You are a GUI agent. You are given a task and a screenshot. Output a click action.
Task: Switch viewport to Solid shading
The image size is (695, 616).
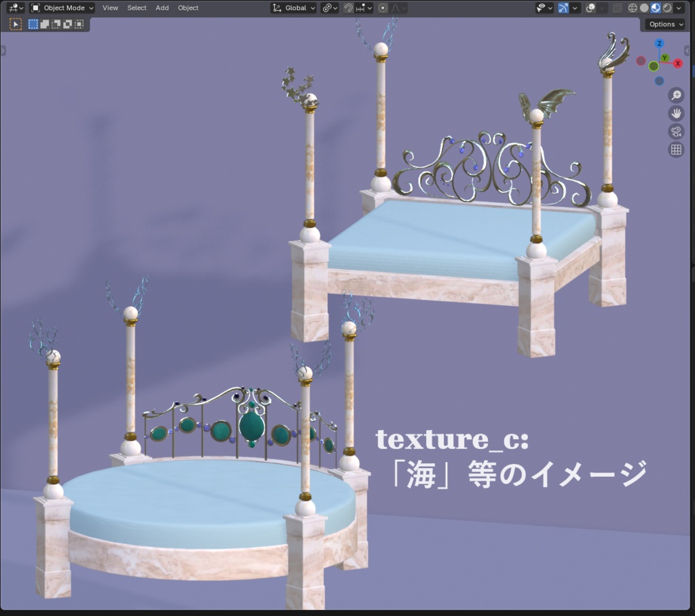point(645,7)
